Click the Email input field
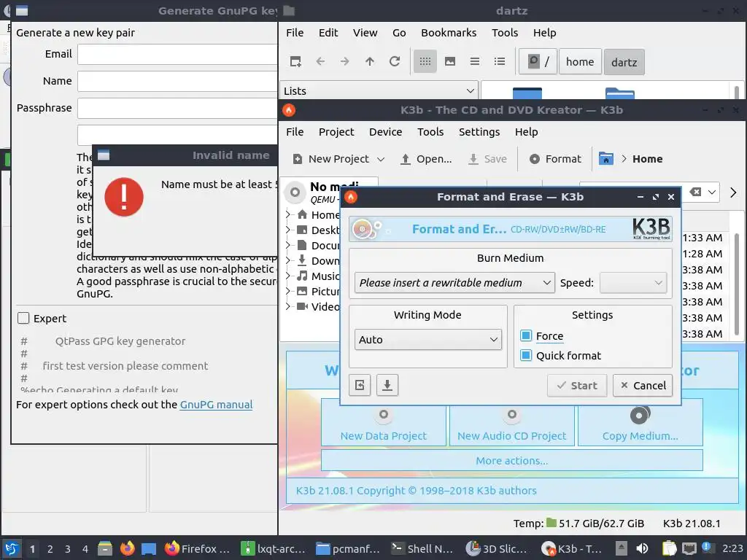Screen dimensions: 747x560 (177, 54)
